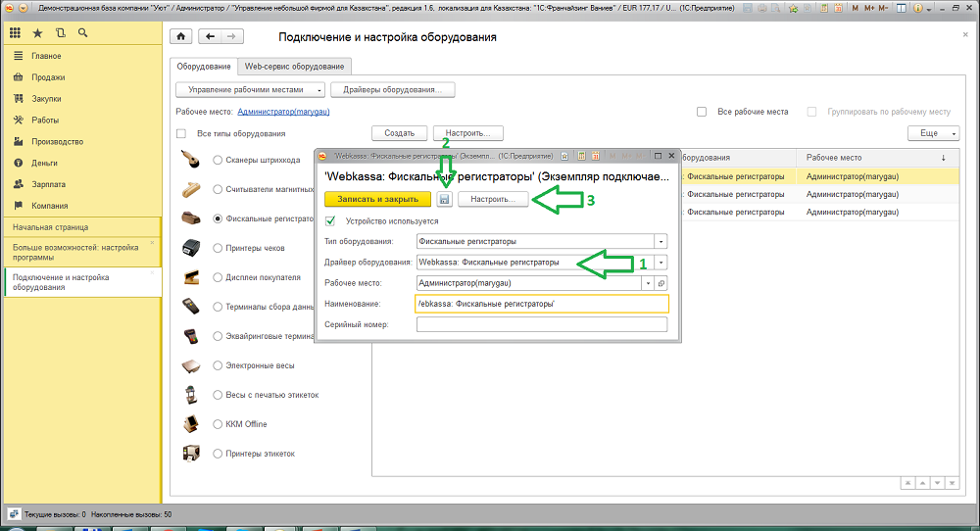
Task: Click the Search magnifier icon
Action: pyautogui.click(x=82, y=33)
